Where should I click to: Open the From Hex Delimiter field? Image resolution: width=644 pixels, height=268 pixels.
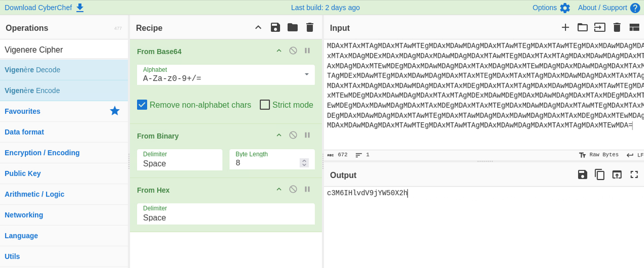(x=226, y=214)
